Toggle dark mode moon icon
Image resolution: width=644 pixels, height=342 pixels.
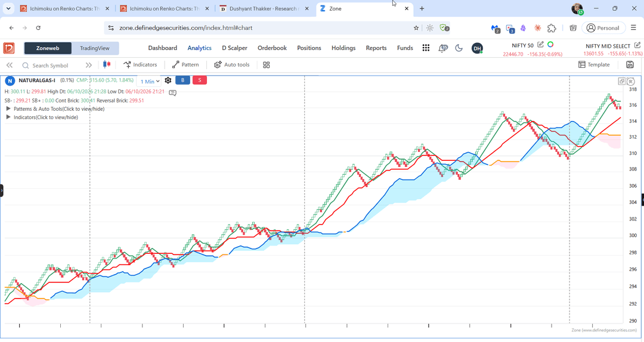(459, 48)
